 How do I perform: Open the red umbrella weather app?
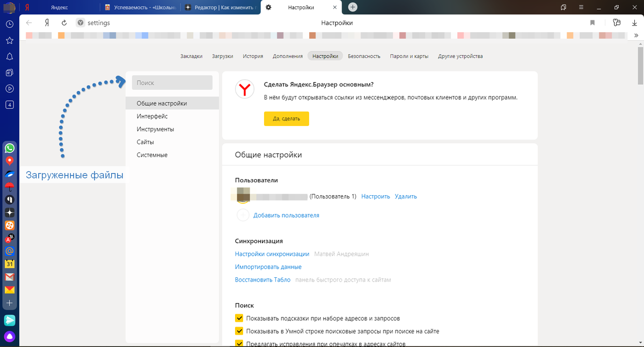point(10,187)
